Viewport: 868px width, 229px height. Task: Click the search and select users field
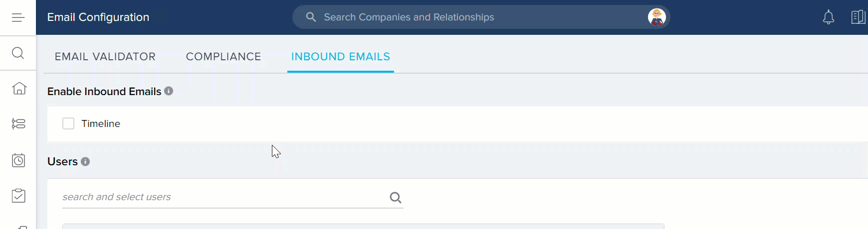point(233,197)
